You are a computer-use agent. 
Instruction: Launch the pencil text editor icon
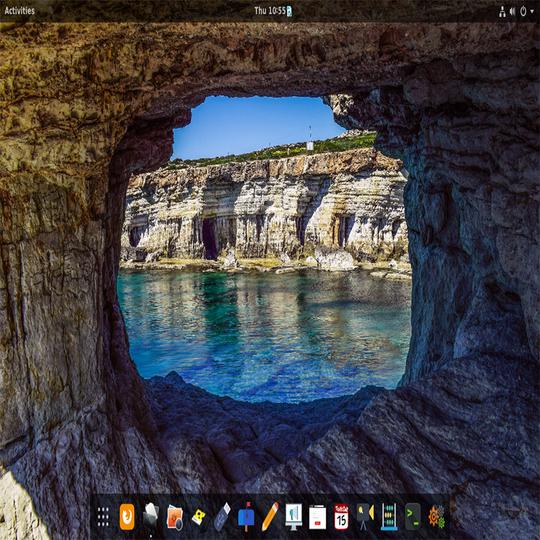pyautogui.click(x=270, y=516)
